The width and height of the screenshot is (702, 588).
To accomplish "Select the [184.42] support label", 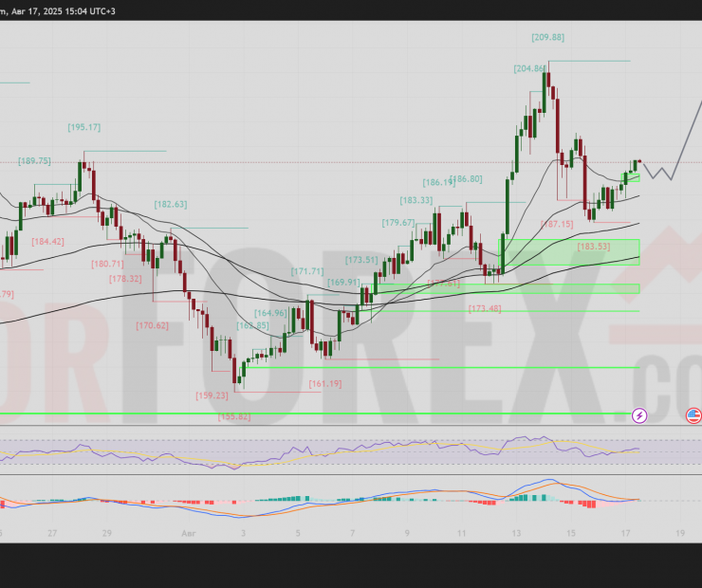I will [47, 242].
